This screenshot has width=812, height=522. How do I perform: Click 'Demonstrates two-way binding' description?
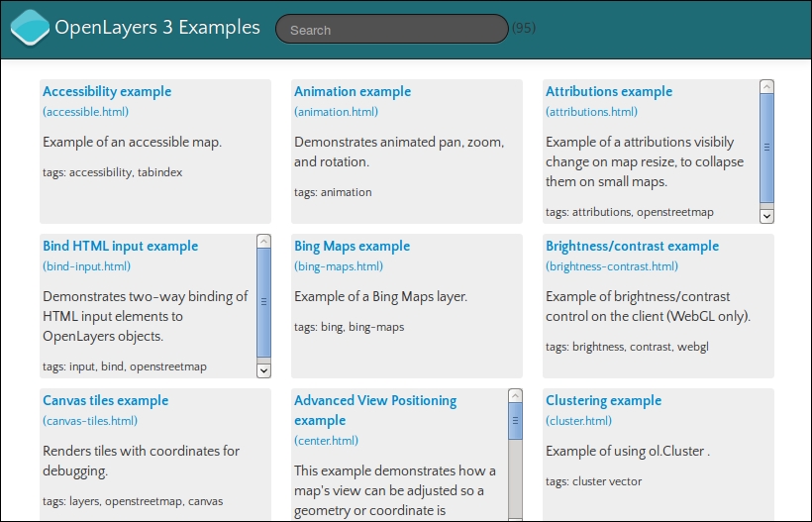click(146, 316)
